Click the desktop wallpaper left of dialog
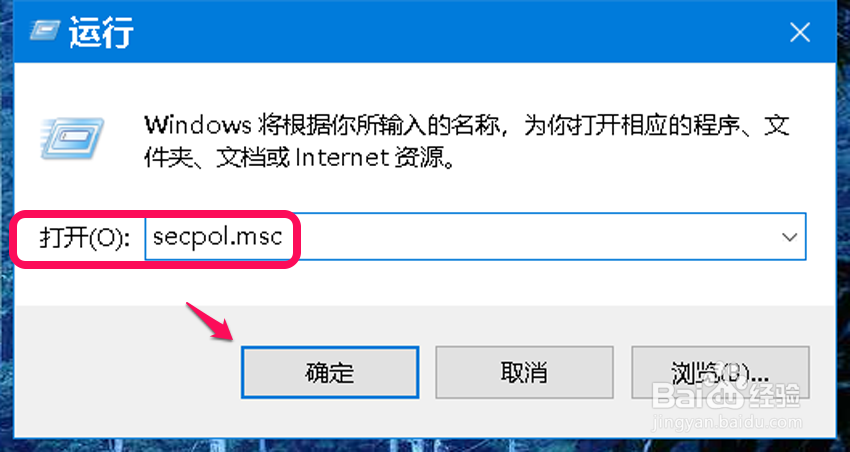Image resolution: width=850 pixels, height=452 pixels. click(x=6, y=228)
